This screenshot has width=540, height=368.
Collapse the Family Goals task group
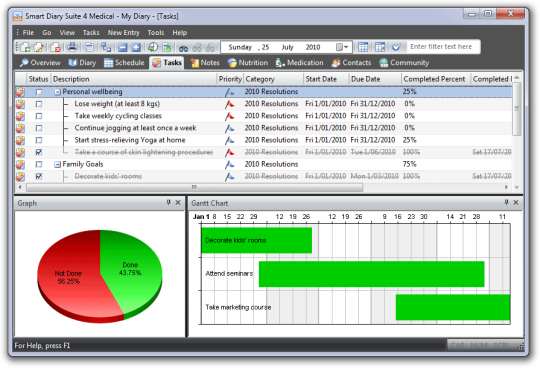coord(58,165)
